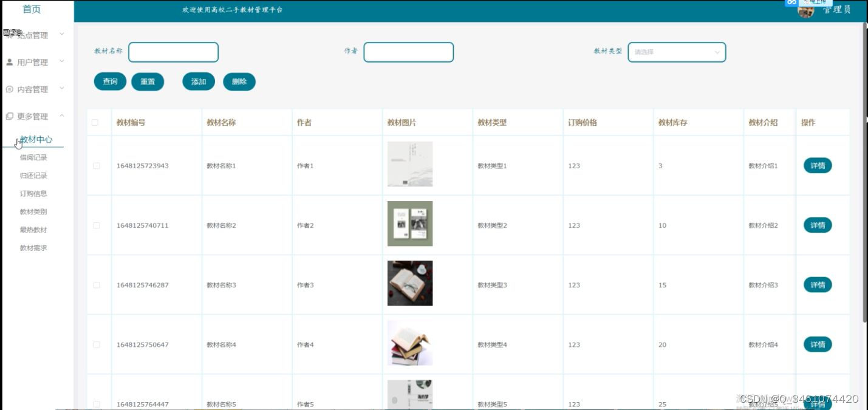Image resolution: width=868 pixels, height=410 pixels.
Task: Open 详情 for 教材名称3
Action: (818, 285)
